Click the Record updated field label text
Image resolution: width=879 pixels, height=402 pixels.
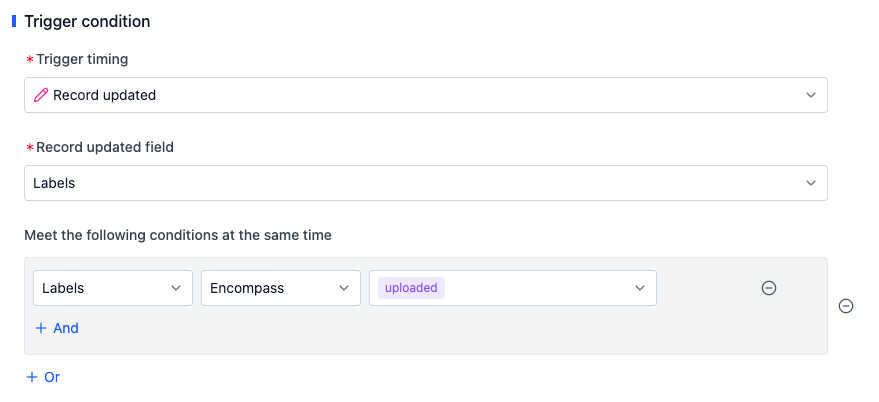(x=105, y=147)
